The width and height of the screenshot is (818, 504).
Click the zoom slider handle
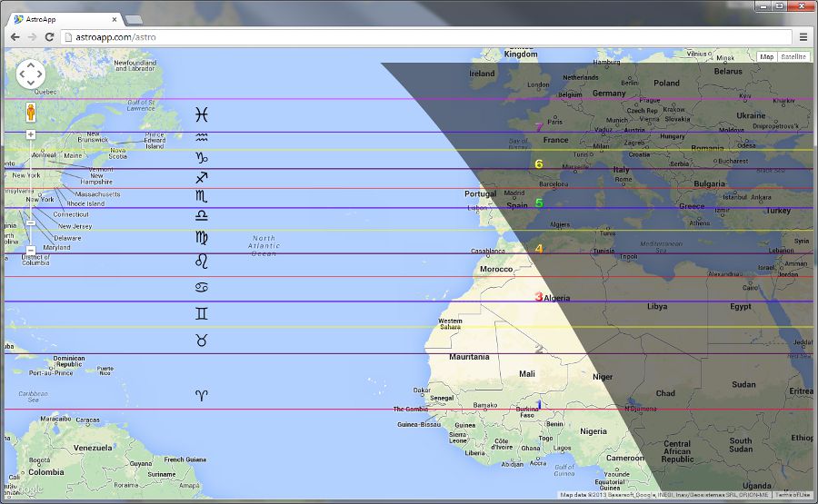31,222
